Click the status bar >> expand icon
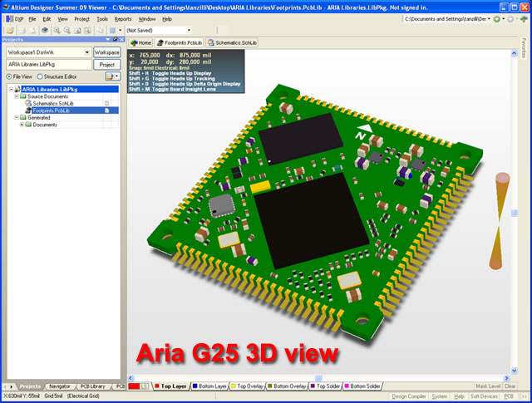 click(525, 396)
